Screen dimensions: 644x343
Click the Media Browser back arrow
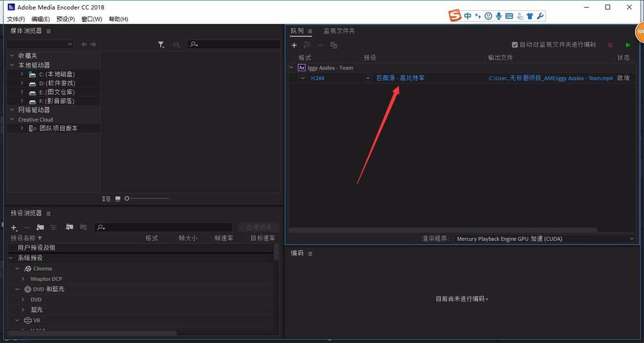tap(84, 44)
